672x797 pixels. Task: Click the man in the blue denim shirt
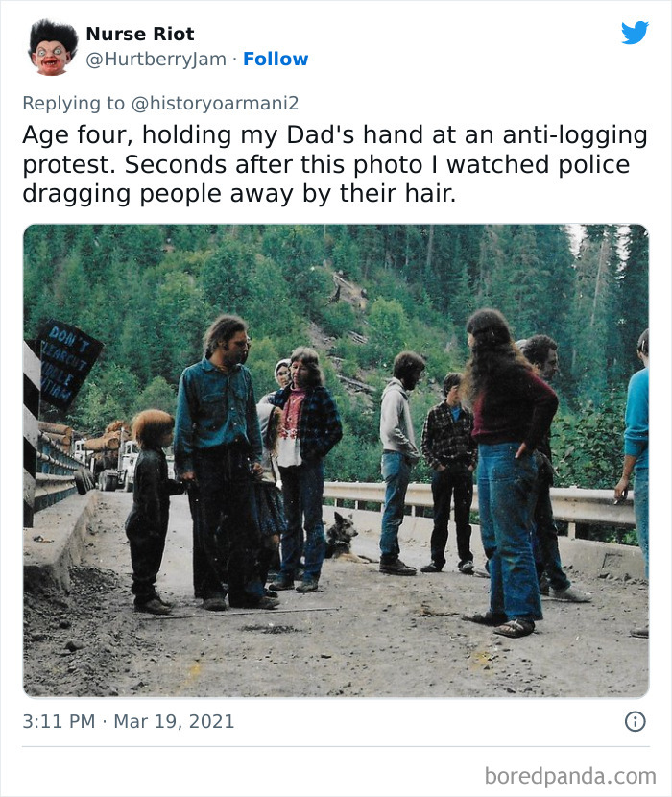(x=221, y=462)
